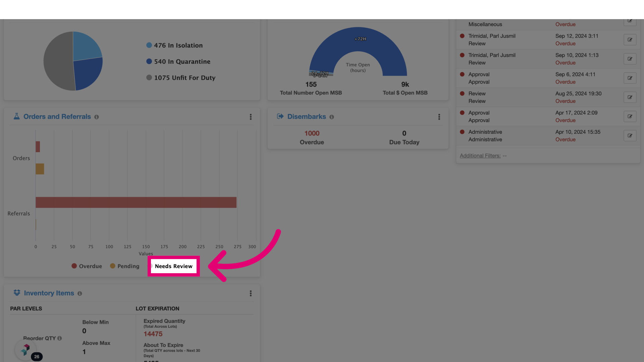The image size is (644, 362).
Task: Click the Above Max value 1
Action: (x=84, y=352)
